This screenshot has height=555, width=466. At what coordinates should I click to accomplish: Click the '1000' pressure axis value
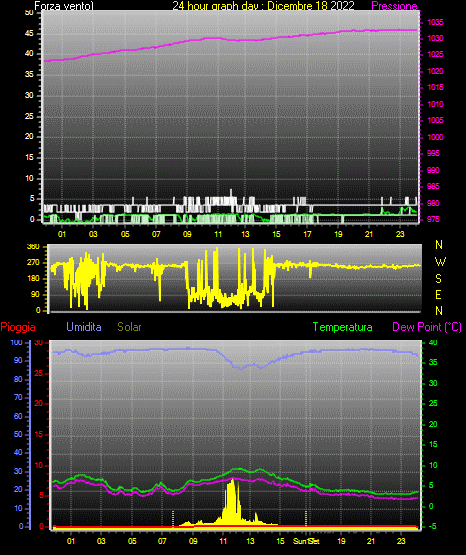point(435,137)
